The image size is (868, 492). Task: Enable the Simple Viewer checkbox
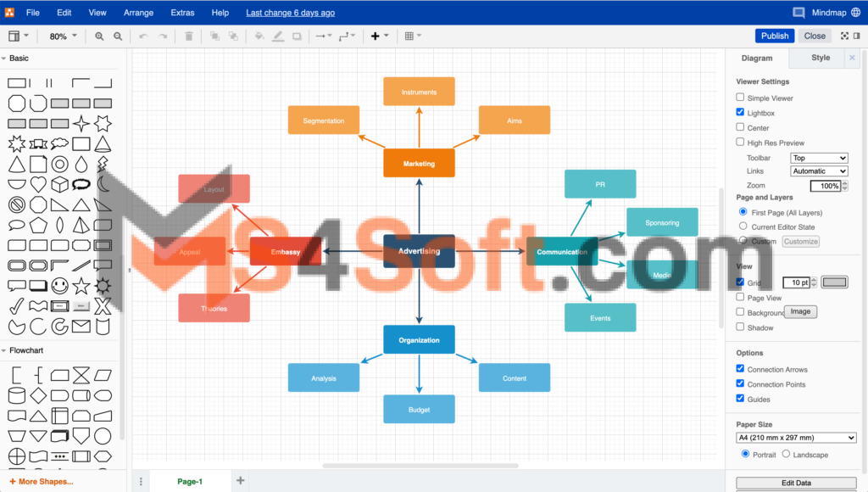pos(740,98)
